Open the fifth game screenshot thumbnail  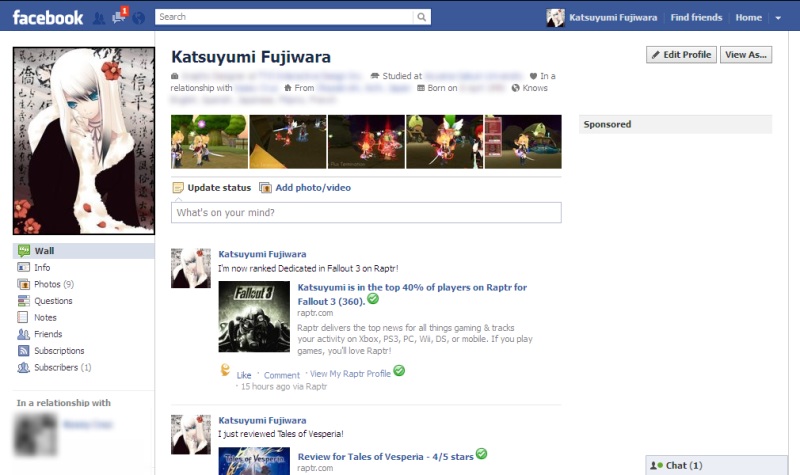coord(523,141)
